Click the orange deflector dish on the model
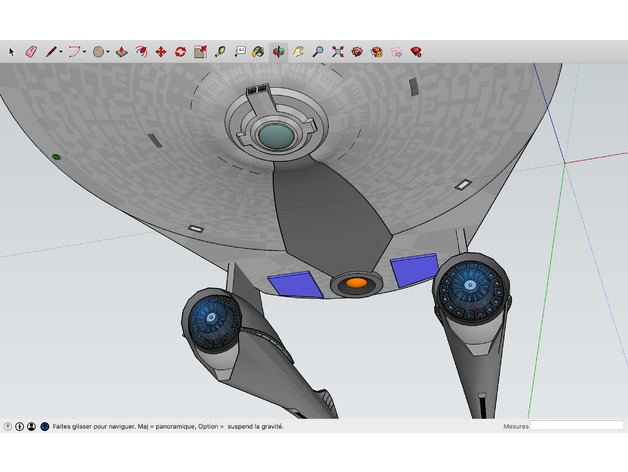Image resolution: width=628 pixels, height=472 pixels. (x=356, y=283)
